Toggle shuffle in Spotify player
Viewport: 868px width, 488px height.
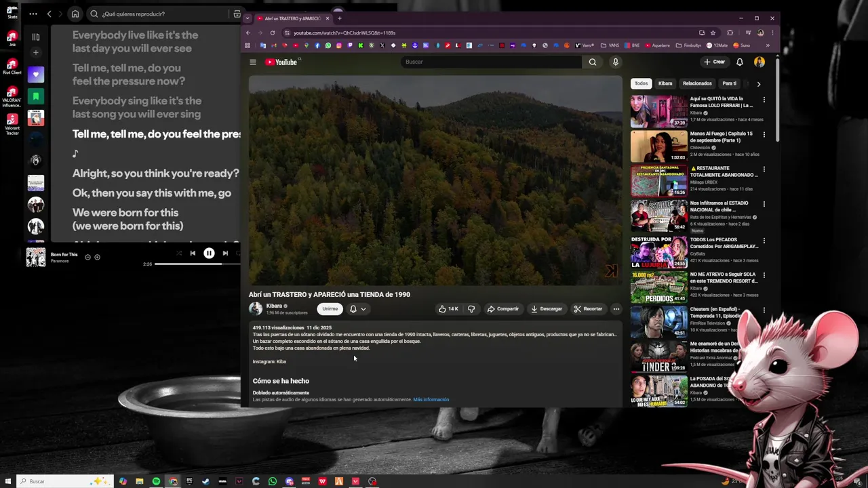[179, 253]
